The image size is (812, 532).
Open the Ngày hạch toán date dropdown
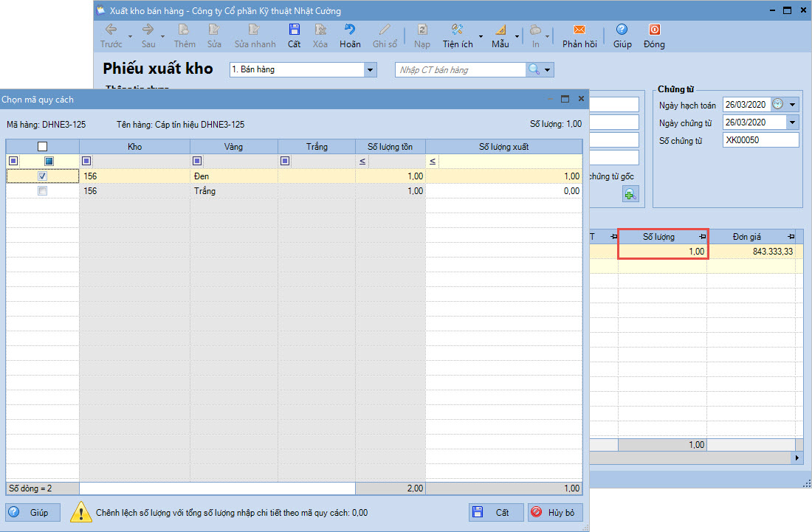click(793, 105)
